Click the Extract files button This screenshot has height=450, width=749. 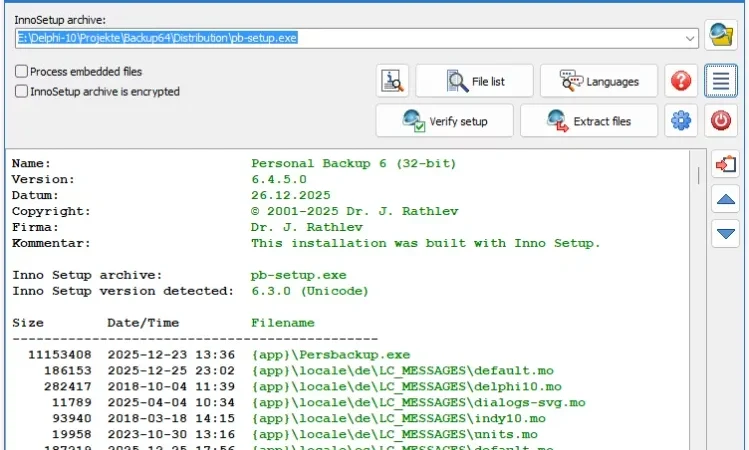pyautogui.click(x=589, y=121)
